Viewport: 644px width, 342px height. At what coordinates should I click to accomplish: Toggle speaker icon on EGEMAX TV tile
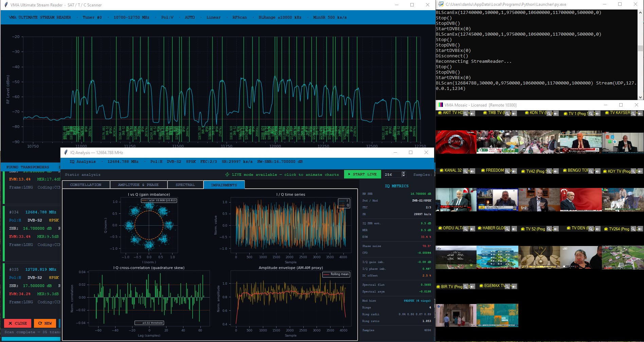(x=514, y=287)
